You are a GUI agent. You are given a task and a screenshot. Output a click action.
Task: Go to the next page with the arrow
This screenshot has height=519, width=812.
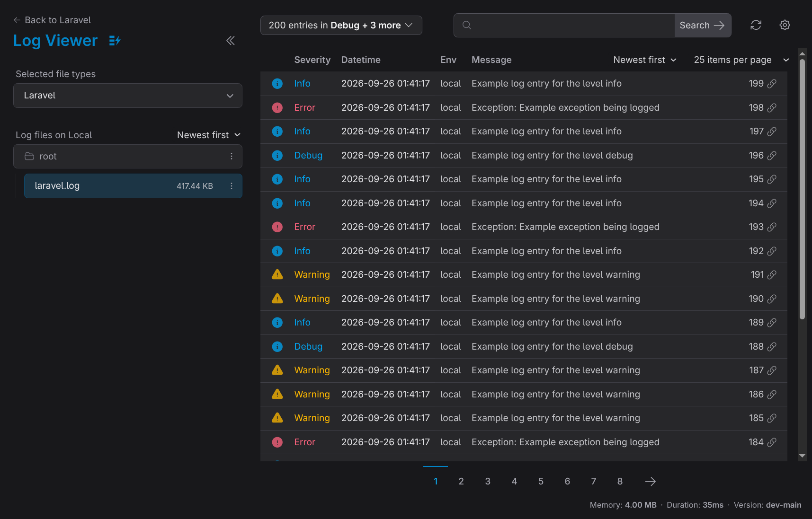651,482
